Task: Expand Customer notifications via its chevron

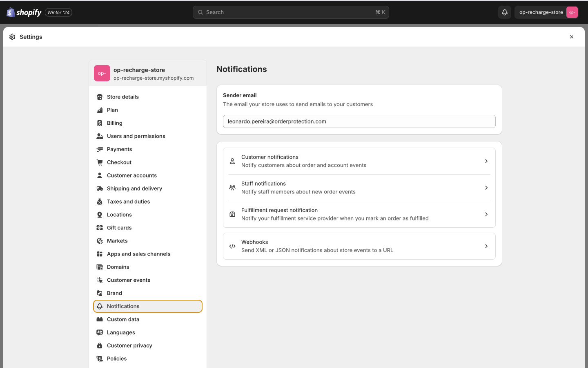Action: click(486, 161)
